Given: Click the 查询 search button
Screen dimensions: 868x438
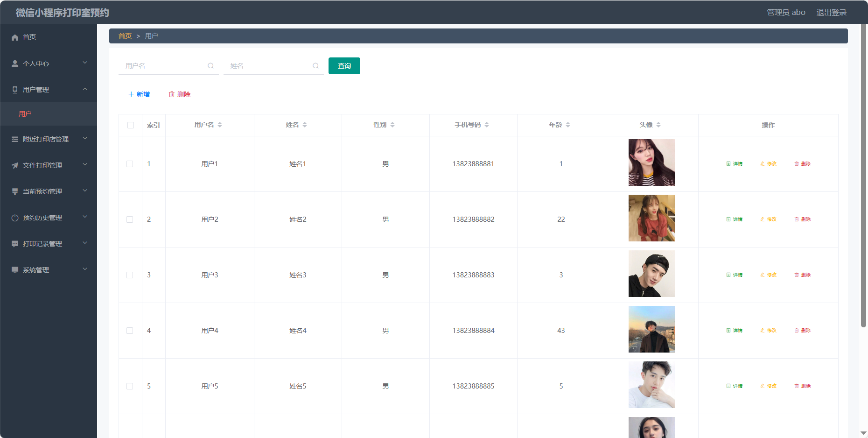Looking at the screenshot, I should click(x=344, y=66).
